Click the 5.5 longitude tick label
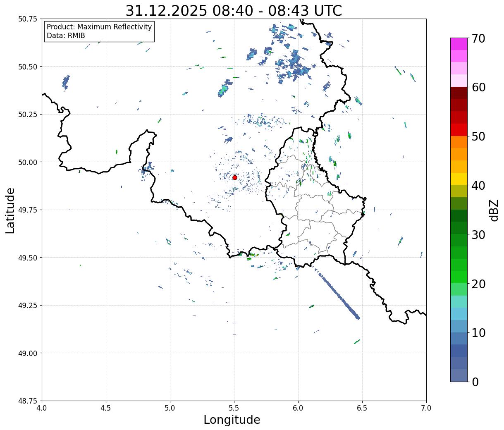Image resolution: width=504 pixels, height=430 pixels. [234, 408]
